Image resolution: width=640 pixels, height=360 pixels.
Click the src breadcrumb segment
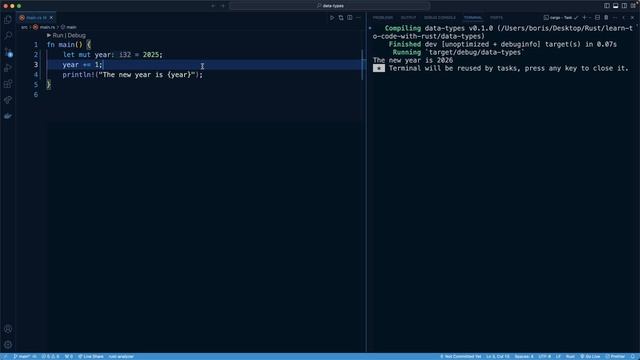(x=24, y=27)
